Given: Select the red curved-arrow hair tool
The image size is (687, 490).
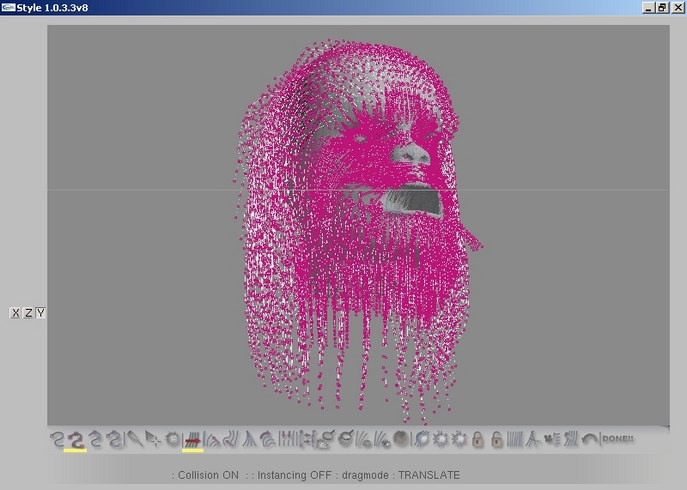Looking at the screenshot, I should point(268,439).
